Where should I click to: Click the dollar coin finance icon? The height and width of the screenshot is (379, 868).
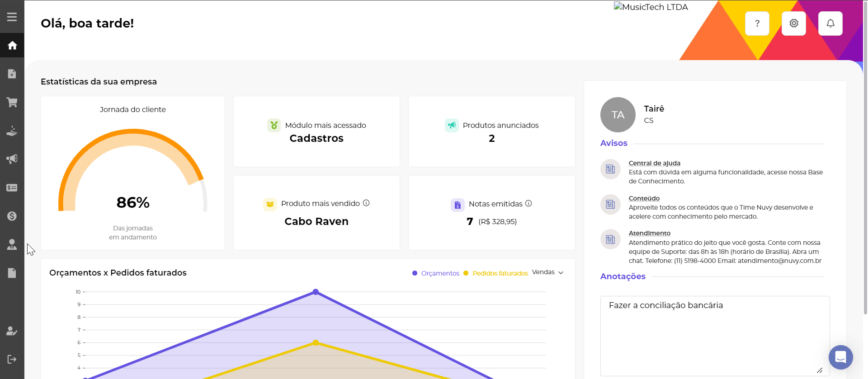pos(12,216)
